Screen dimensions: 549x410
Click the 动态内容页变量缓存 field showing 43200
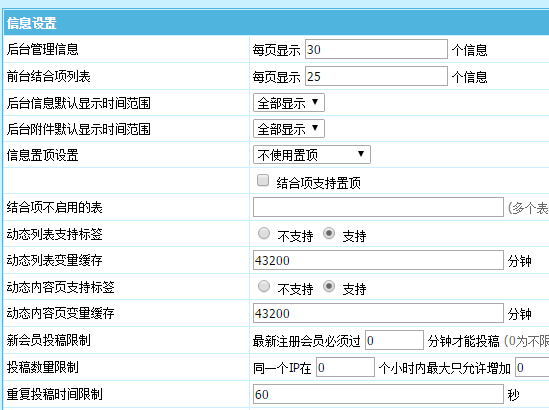click(x=378, y=313)
